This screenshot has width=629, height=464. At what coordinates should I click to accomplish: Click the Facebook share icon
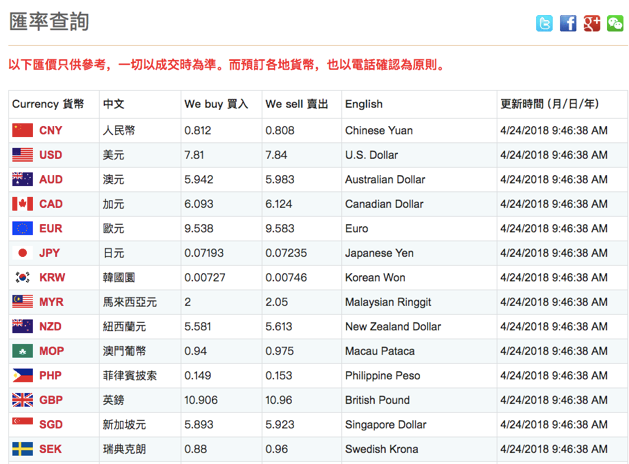[568, 23]
